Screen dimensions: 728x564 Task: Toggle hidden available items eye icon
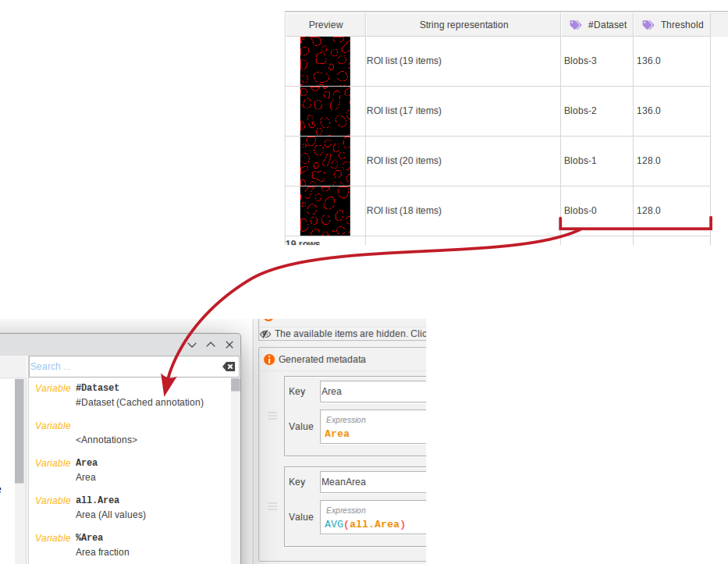click(x=266, y=334)
